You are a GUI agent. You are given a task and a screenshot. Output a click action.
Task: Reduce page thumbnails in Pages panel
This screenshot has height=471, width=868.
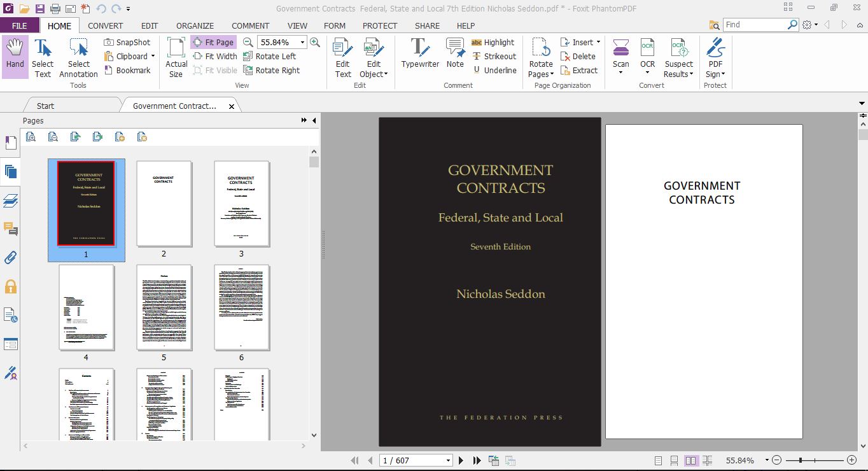tap(53, 136)
